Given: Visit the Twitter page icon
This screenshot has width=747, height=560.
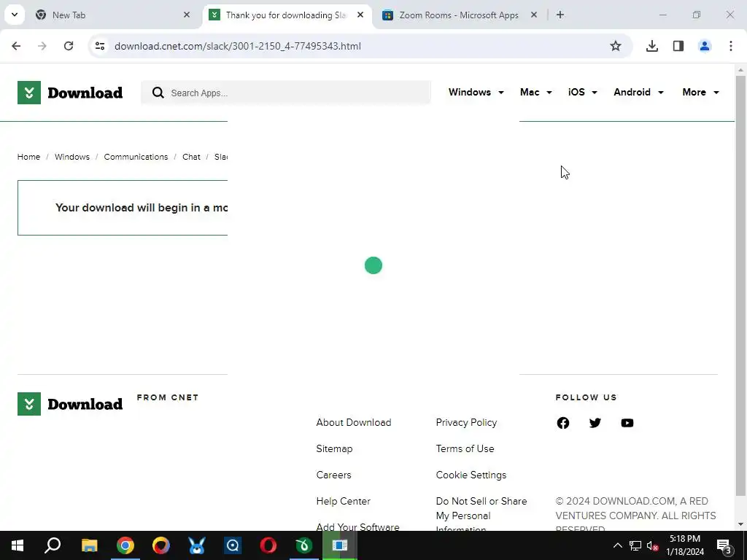Looking at the screenshot, I should (595, 423).
